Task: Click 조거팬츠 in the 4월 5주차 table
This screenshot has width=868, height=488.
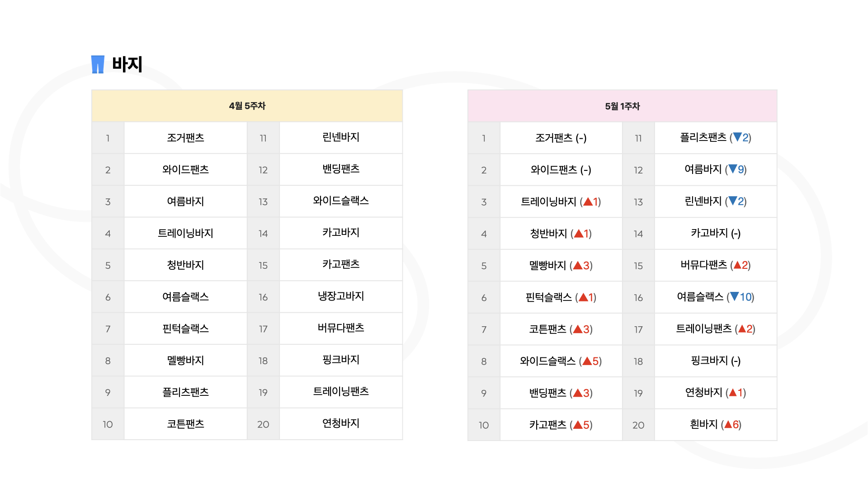Action: 185,138
